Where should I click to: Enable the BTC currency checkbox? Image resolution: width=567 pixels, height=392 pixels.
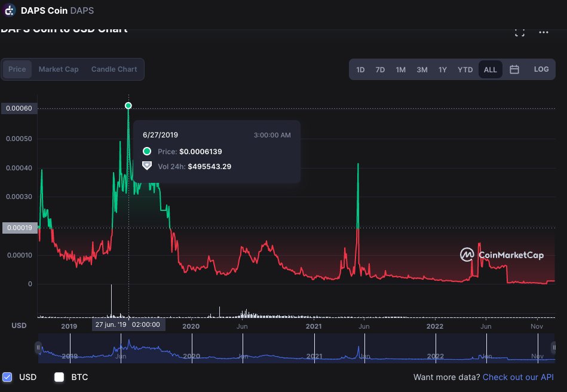(58, 377)
